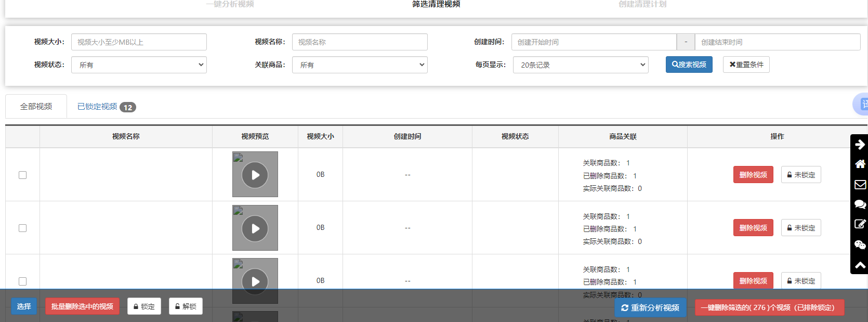Tick the second video row checkbox
The width and height of the screenshot is (868, 322).
click(x=22, y=228)
